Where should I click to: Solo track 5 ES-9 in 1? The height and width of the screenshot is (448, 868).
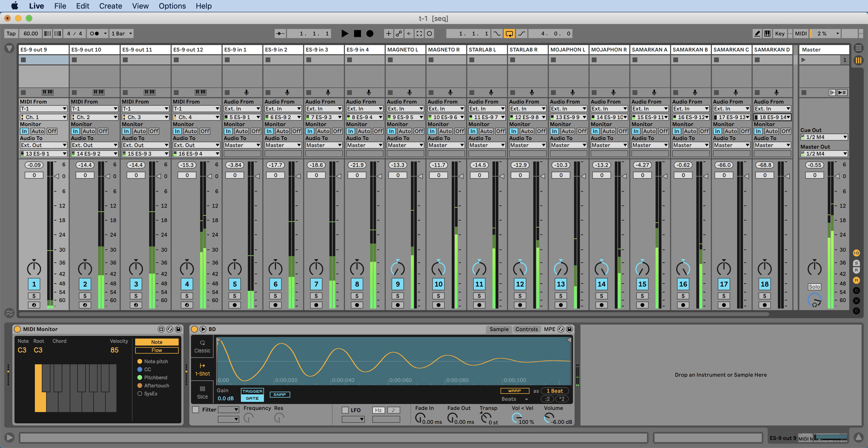(234, 296)
